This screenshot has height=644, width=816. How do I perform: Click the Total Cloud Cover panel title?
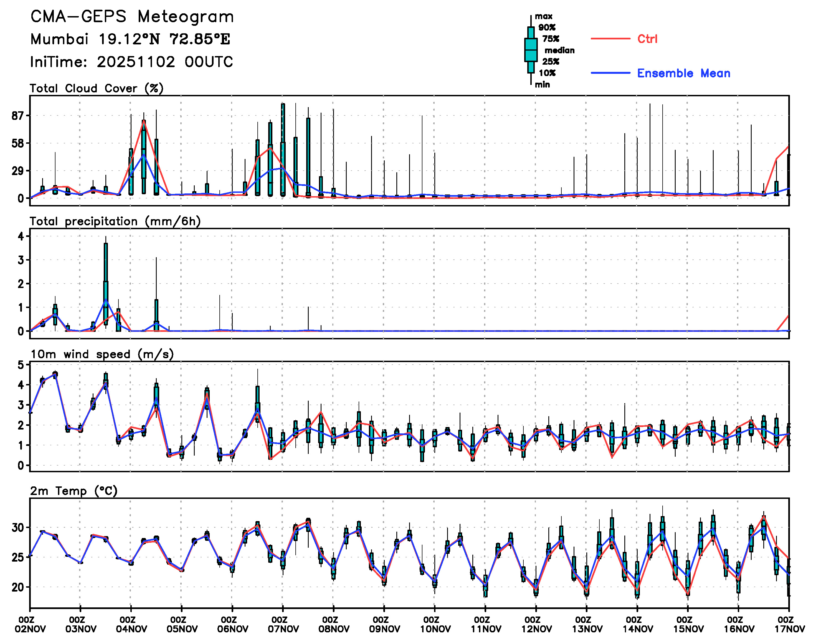point(97,88)
